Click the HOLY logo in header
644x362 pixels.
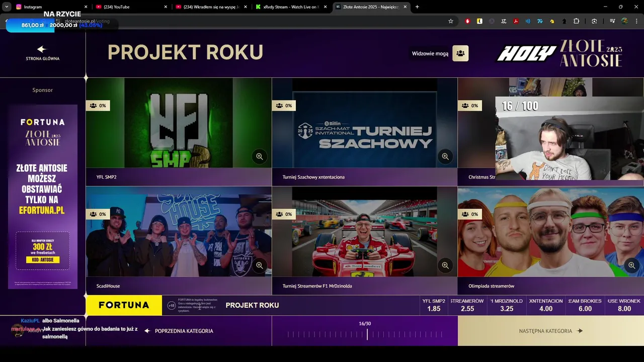pos(527,53)
